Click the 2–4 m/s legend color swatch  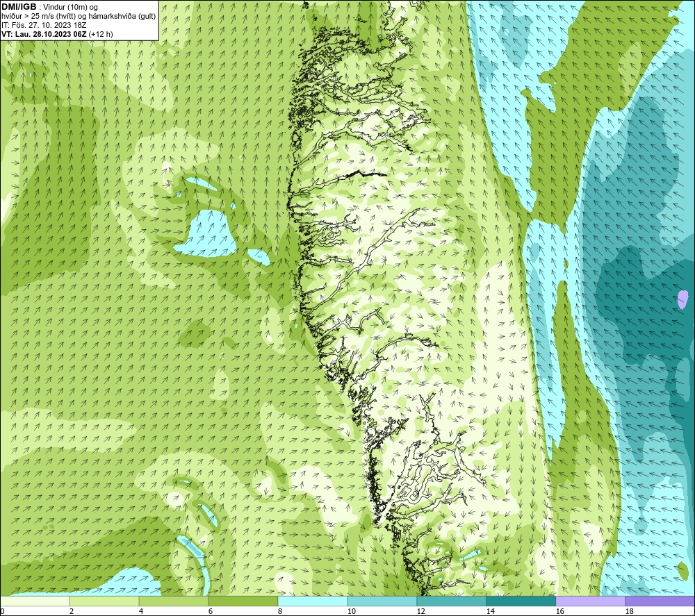click(104, 601)
